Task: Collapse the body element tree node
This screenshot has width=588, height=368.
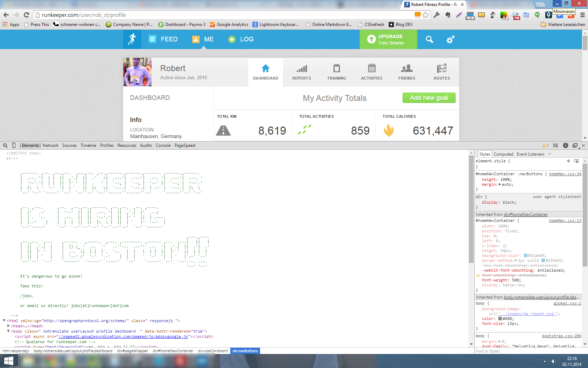Action: pos(8,331)
